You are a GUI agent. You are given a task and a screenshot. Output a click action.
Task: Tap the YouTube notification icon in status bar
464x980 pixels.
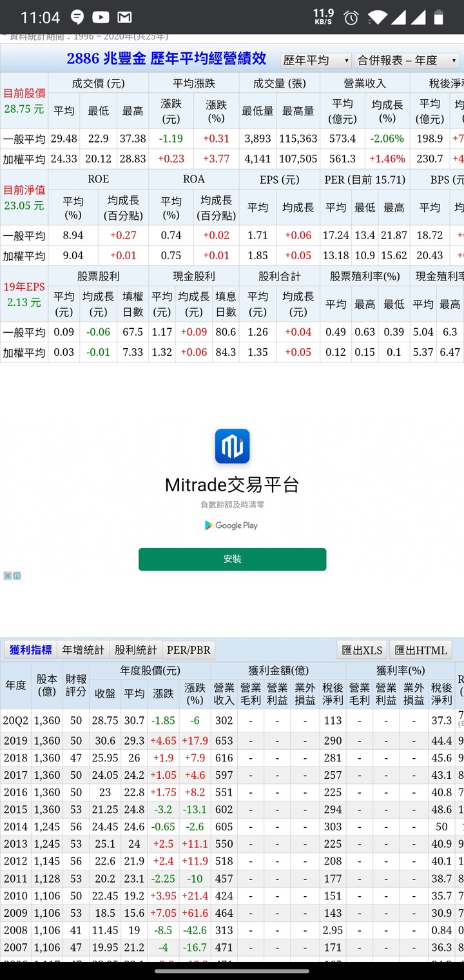(101, 17)
